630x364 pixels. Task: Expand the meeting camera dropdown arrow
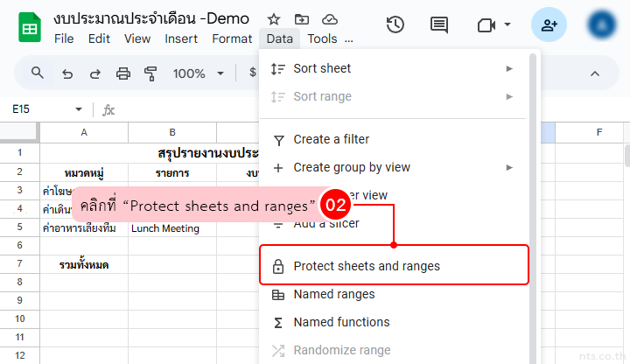point(507,24)
